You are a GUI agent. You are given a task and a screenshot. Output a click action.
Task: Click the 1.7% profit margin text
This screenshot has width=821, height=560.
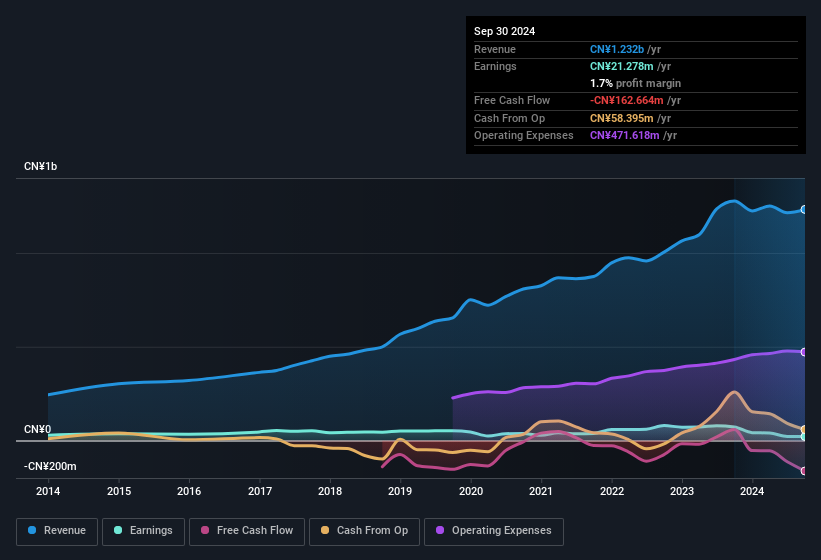pyautogui.click(x=635, y=83)
